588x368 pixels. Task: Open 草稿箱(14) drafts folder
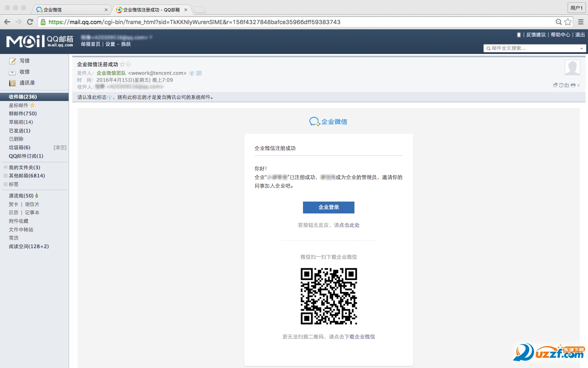point(21,122)
